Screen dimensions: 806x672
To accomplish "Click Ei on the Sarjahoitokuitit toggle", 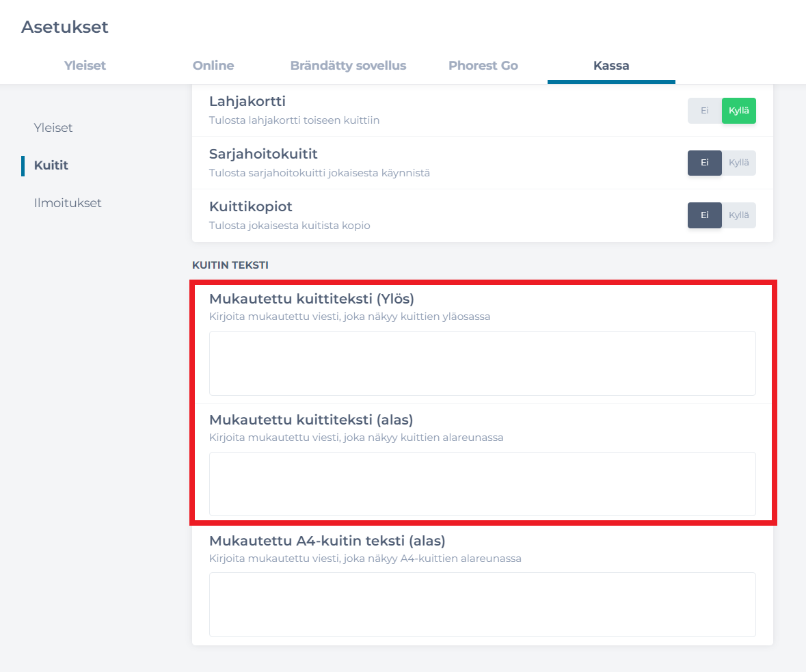I will point(704,163).
